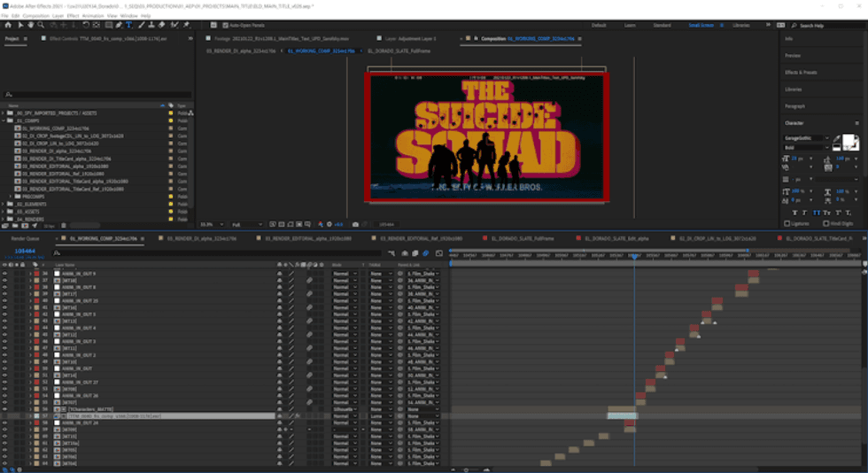The width and height of the screenshot is (868, 473).
Task: Hide layer 39 [MT17] eye toggle
Action: (x=4, y=294)
